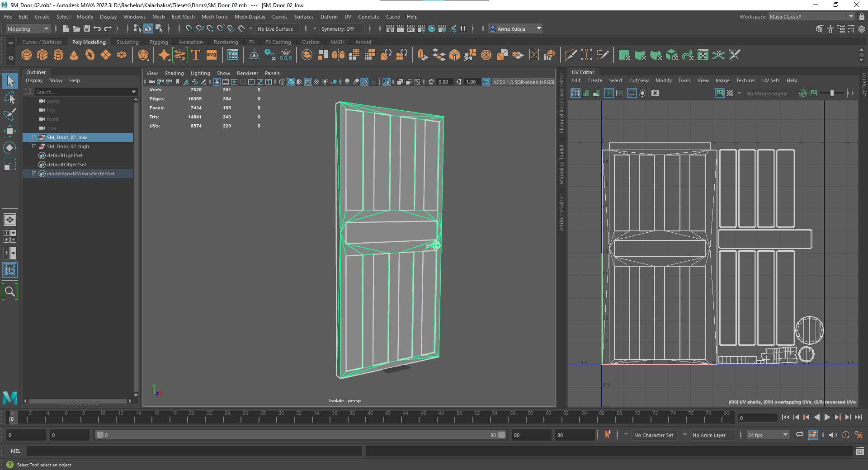Select the Lasso tool in the toolbox

click(x=10, y=98)
